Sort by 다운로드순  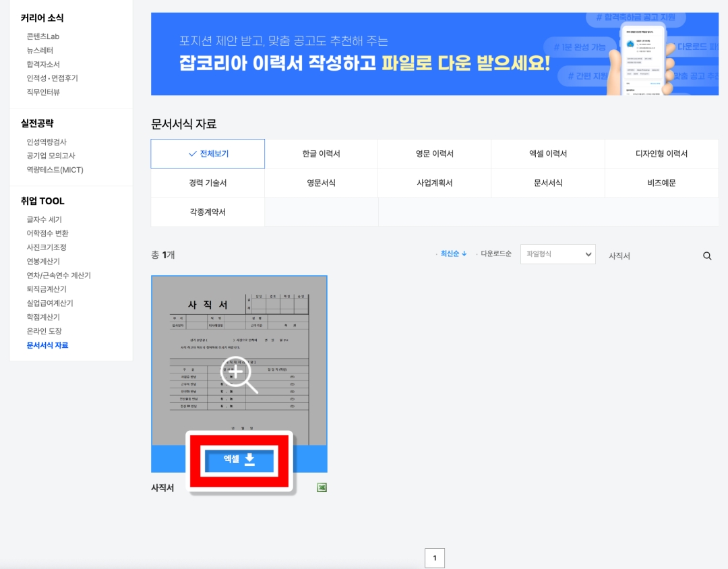pyautogui.click(x=495, y=253)
